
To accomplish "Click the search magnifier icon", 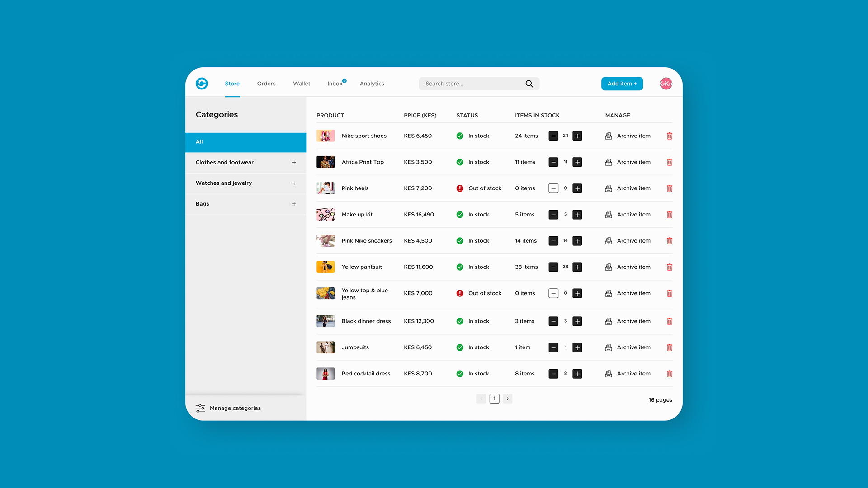I will tap(529, 84).
